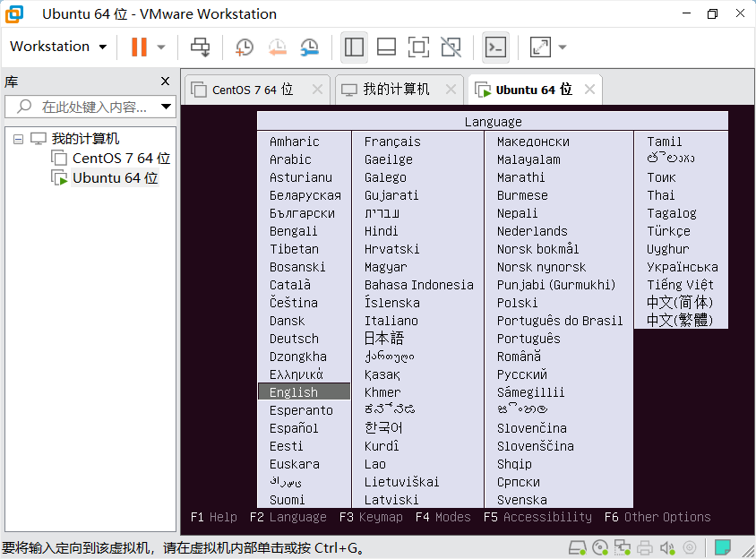
Task: Choose 中文(简体) language option
Action: point(680,303)
